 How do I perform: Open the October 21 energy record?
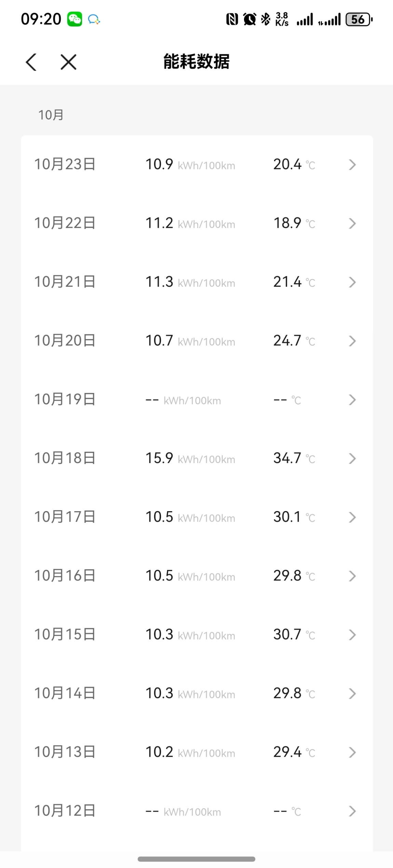click(x=196, y=282)
